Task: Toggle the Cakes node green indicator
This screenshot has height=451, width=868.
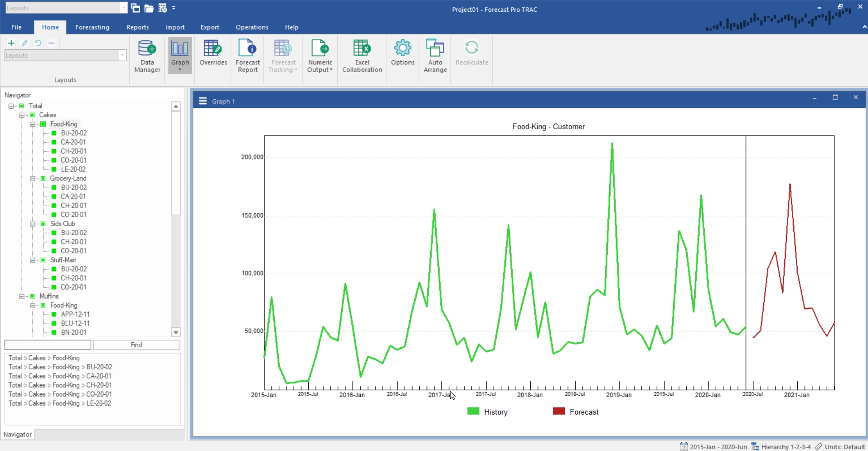Action: coord(32,115)
